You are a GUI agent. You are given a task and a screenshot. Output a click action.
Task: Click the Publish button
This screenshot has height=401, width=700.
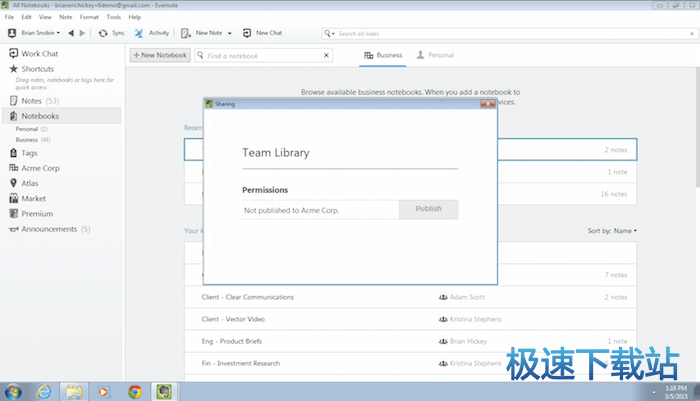pyautogui.click(x=428, y=209)
